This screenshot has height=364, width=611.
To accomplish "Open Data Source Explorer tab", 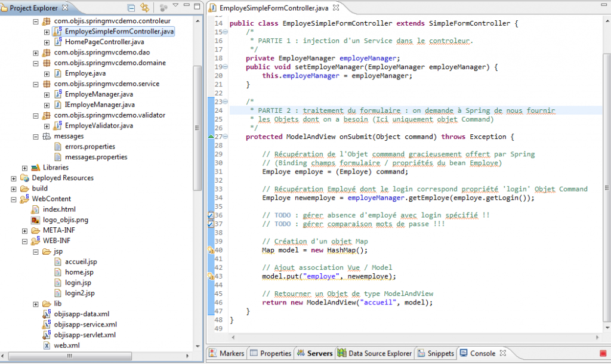I will pyautogui.click(x=375, y=353).
